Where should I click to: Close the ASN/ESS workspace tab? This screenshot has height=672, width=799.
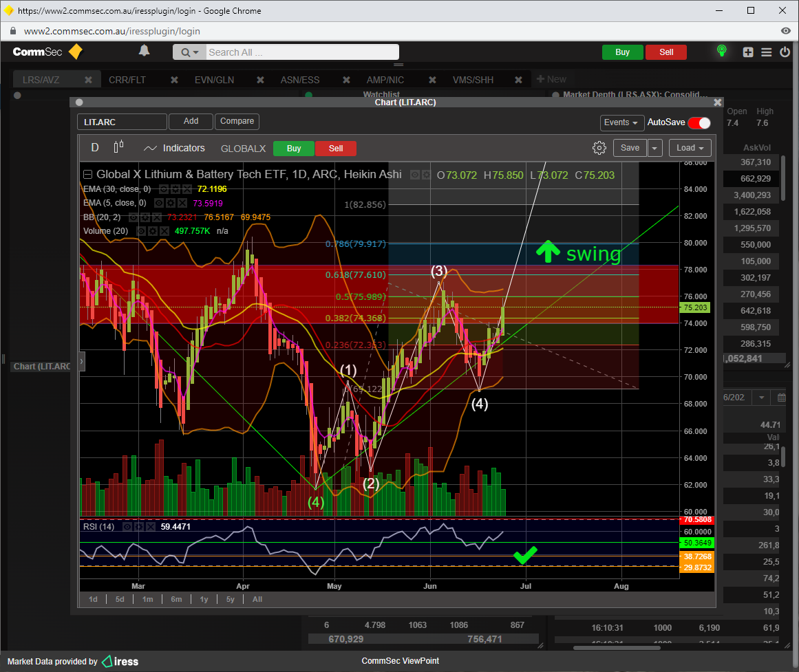[346, 80]
